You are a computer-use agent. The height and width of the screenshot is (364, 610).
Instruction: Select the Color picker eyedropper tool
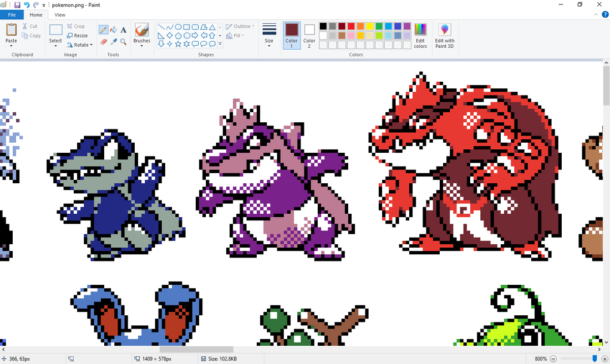pos(113,42)
